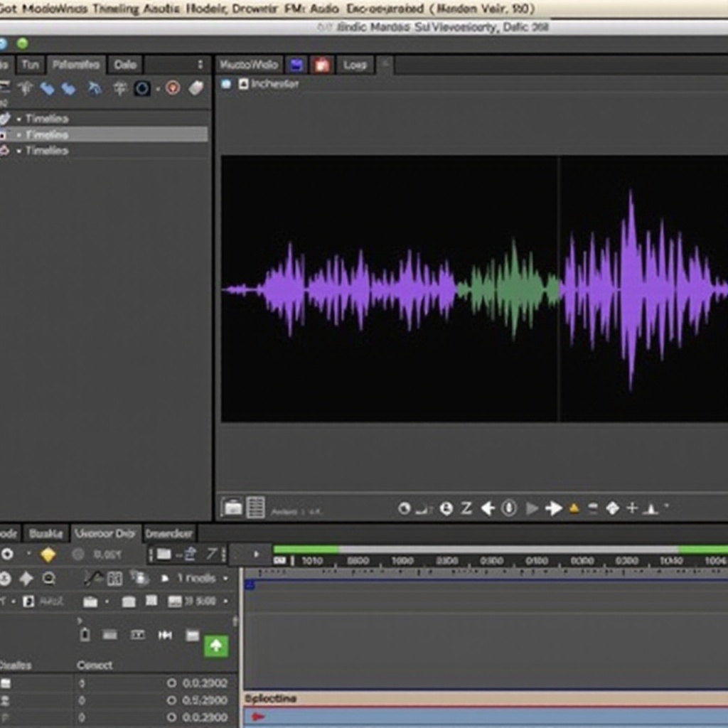Screen dimensions: 728x728
Task: Switch to the Dmerdeer tab
Action: coord(169,533)
